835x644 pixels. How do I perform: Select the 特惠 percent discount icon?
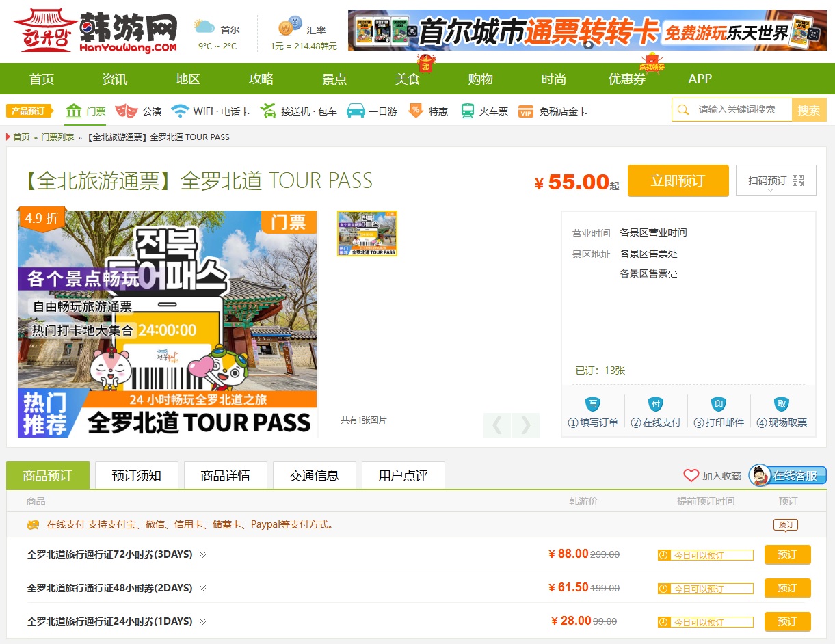[x=416, y=111]
